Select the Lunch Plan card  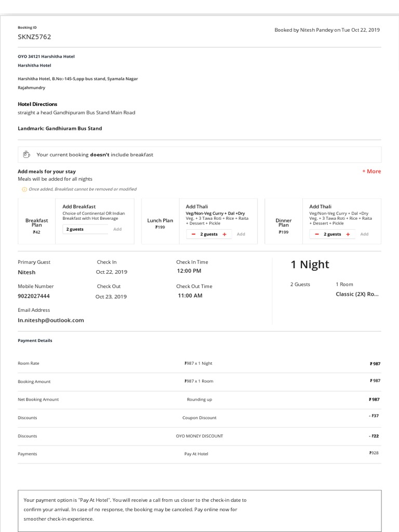tap(160, 221)
